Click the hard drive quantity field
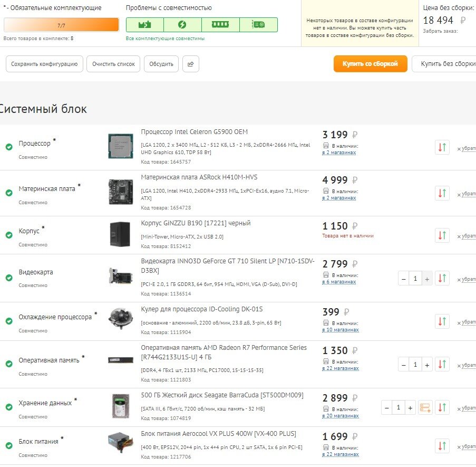 399,407
